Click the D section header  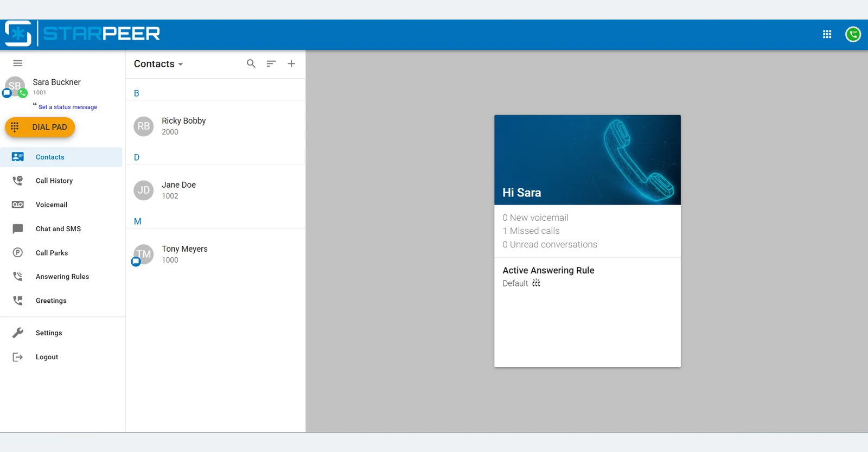tap(137, 157)
